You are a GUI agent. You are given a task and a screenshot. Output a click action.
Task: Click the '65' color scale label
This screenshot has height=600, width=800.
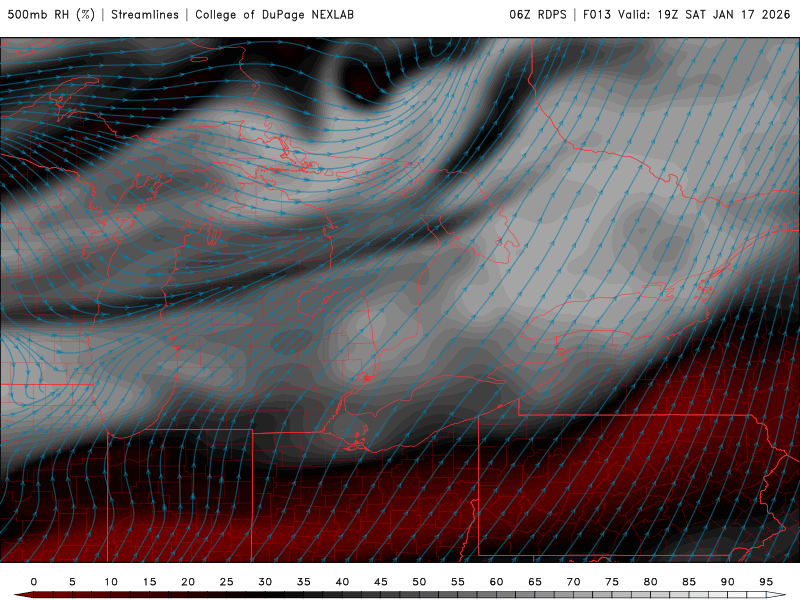tap(535, 582)
